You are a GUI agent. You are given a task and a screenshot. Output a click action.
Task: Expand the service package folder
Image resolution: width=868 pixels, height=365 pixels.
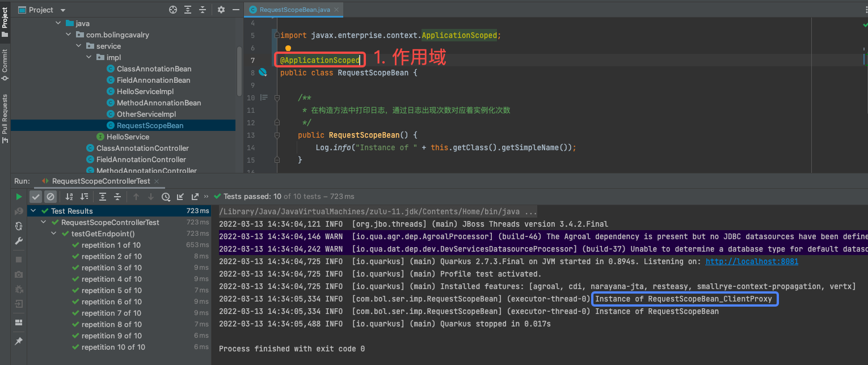(x=78, y=46)
